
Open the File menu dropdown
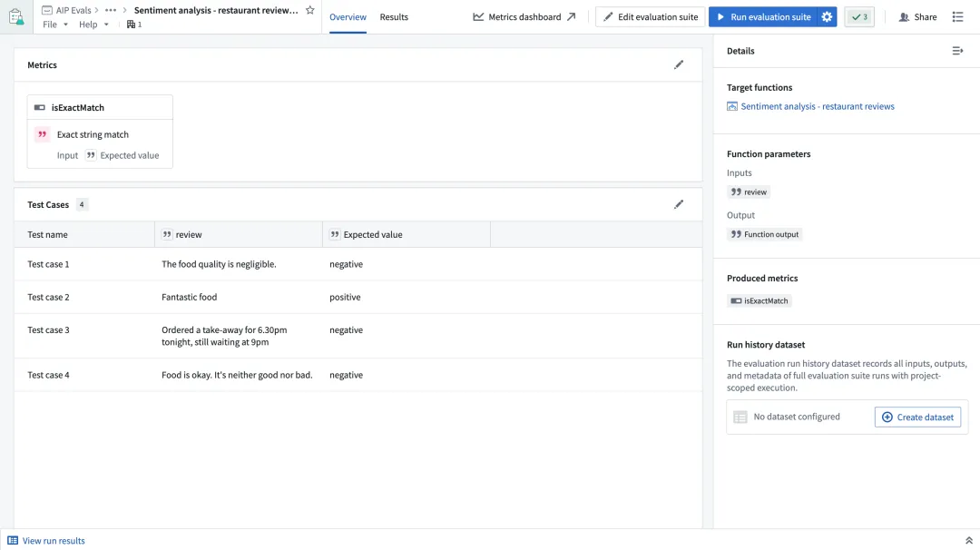[54, 25]
